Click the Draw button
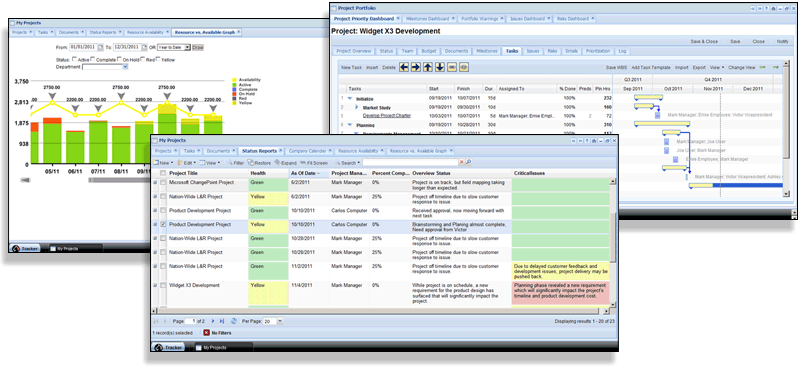 click(x=197, y=47)
